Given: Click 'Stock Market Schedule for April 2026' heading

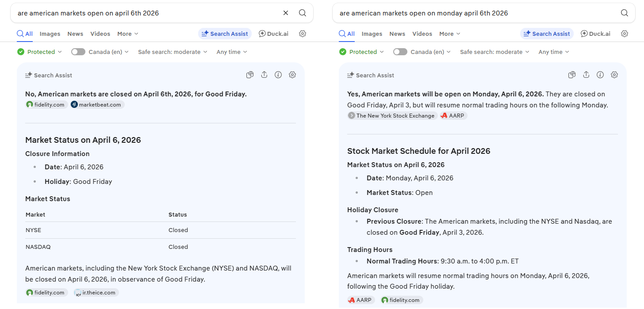Looking at the screenshot, I should pos(419,151).
